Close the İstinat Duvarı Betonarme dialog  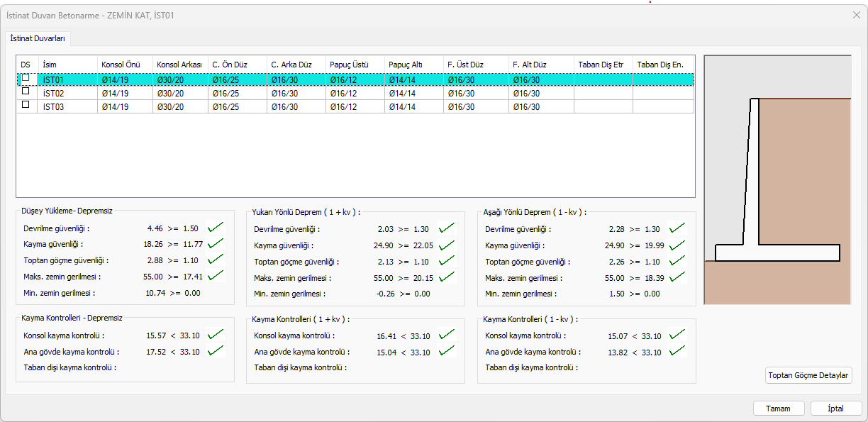point(856,14)
